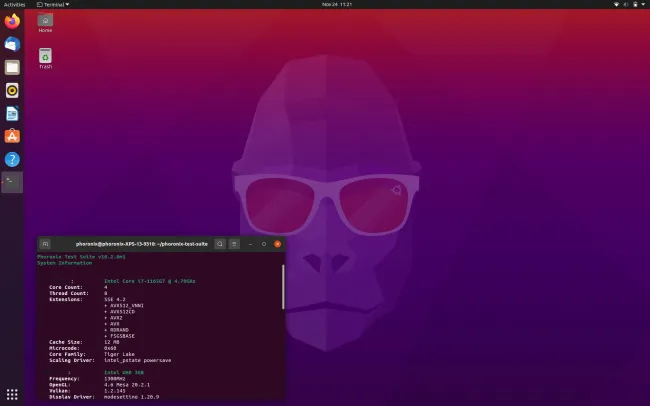Launch Thunderbird mail from the dock

12,44
